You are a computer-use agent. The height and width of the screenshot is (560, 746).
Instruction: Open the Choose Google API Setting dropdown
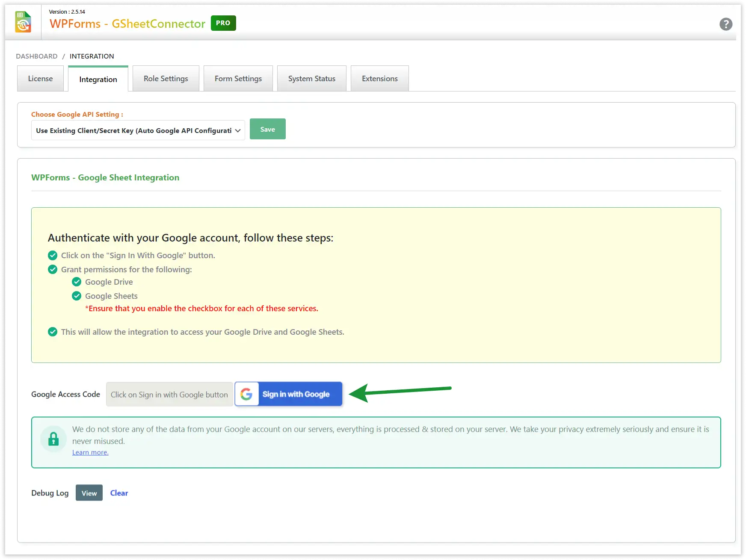[x=137, y=130]
